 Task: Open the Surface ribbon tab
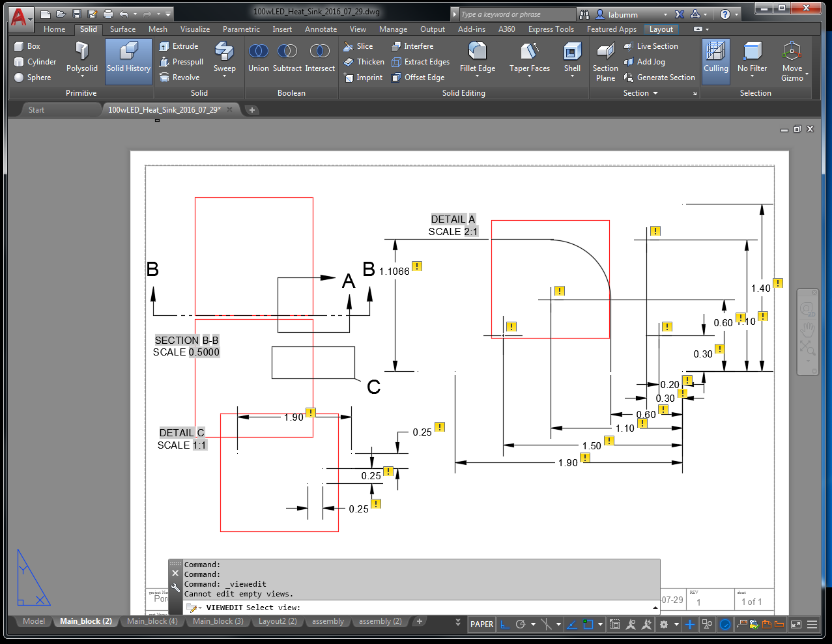click(x=122, y=29)
